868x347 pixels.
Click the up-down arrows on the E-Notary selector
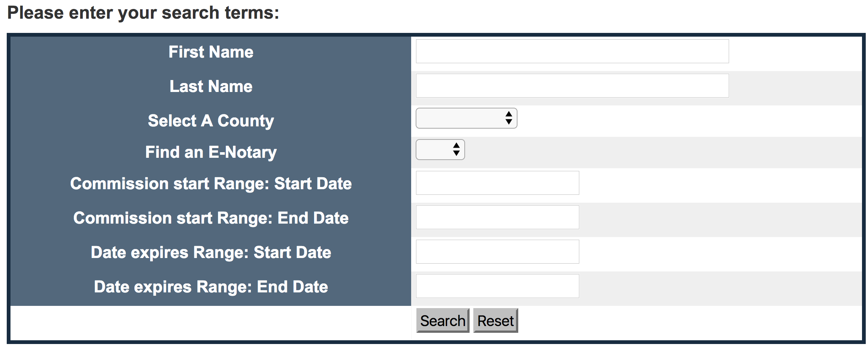point(456,150)
